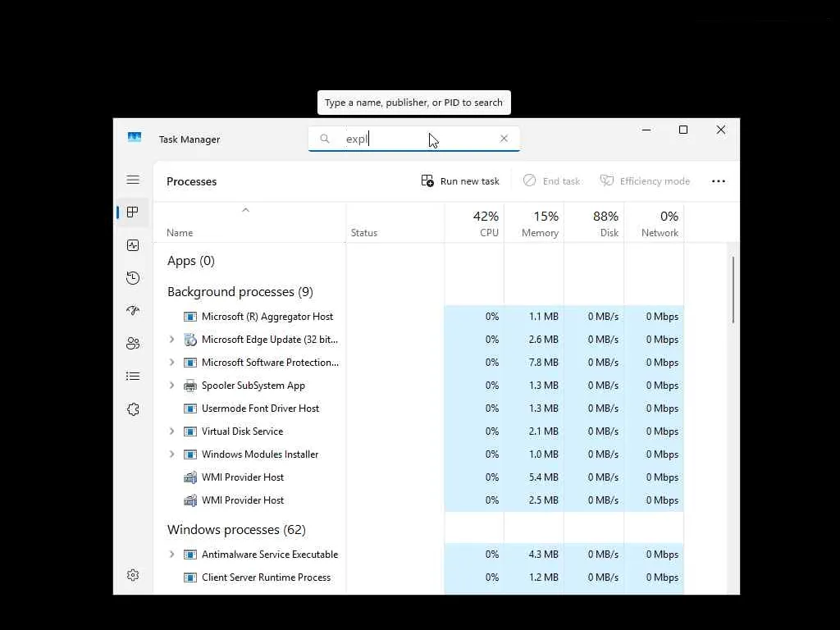Sort processes by Memory column
This screenshot has height=630, width=840.
534,223
